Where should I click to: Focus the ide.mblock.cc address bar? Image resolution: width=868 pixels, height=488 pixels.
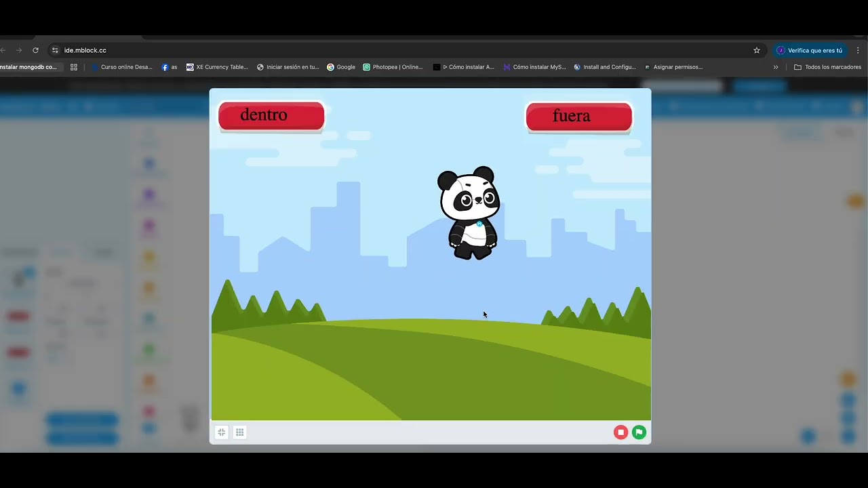407,50
